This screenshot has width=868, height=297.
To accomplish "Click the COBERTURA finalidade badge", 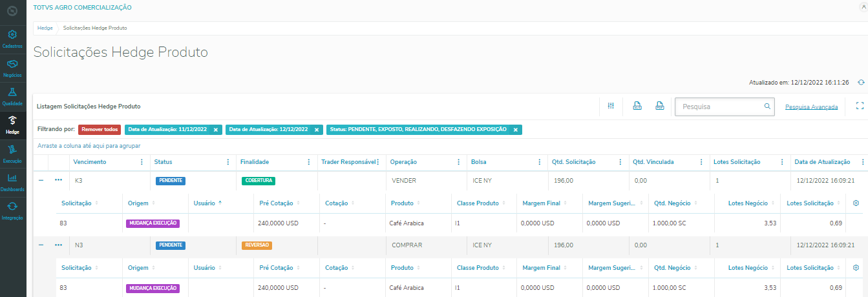I will [259, 181].
